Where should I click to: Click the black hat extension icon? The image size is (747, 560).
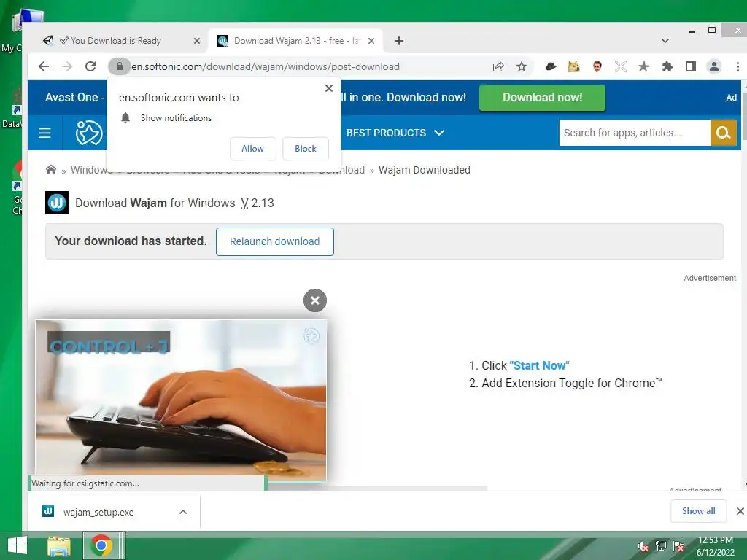coord(551,66)
